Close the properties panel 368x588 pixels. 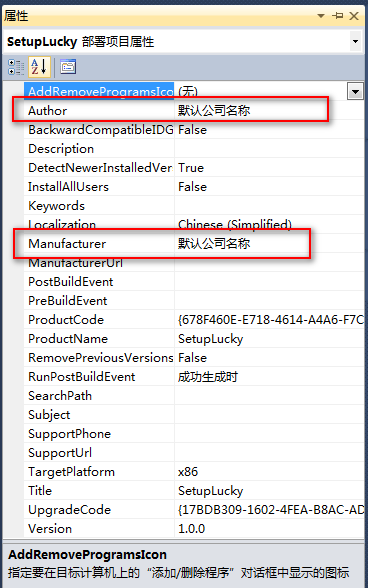[354, 16]
